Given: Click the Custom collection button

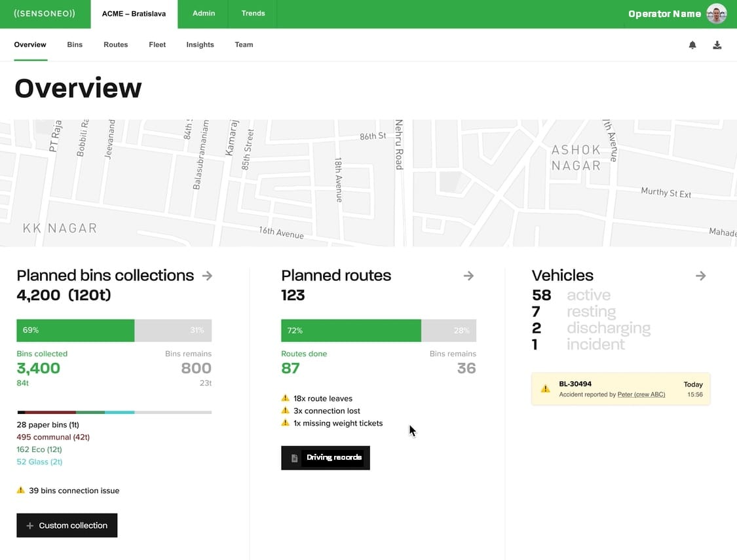Looking at the screenshot, I should 67,525.
